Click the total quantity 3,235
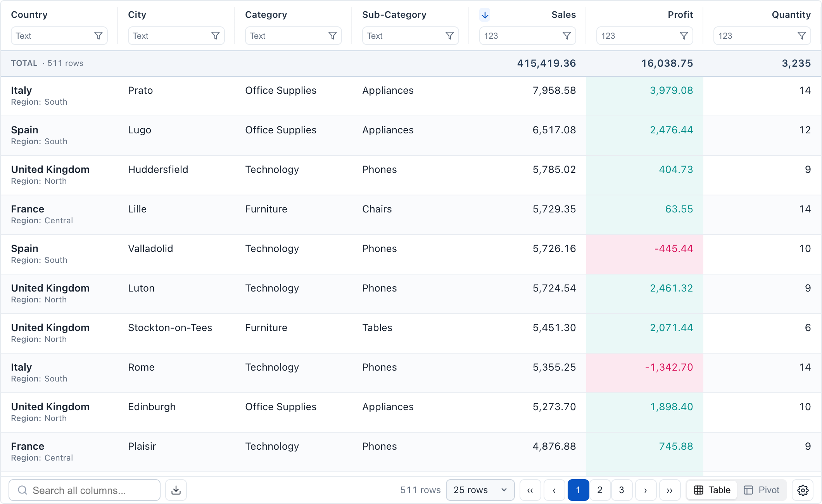Screen dimensions: 822x504 coord(796,63)
